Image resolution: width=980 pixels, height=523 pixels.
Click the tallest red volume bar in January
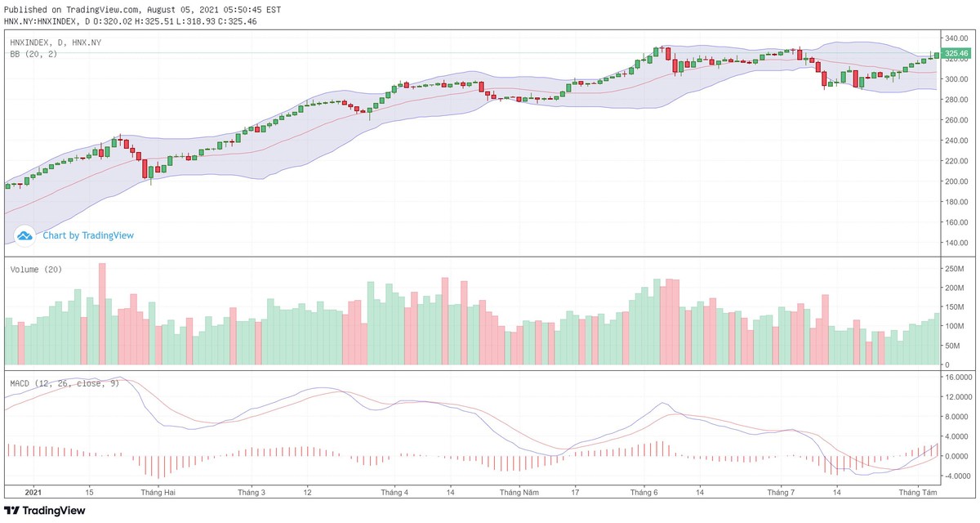point(102,314)
